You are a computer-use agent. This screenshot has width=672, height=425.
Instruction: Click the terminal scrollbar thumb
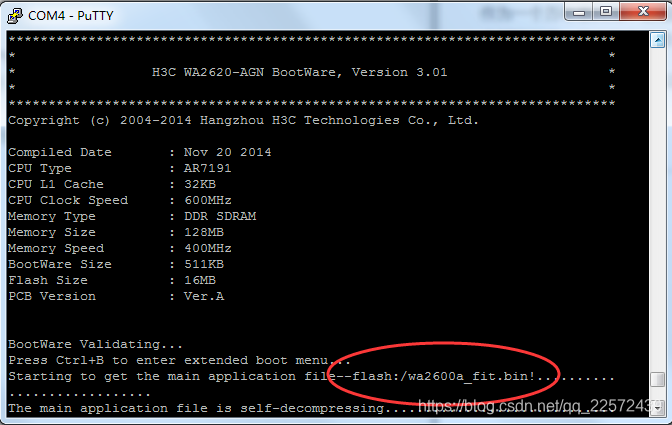[657, 379]
